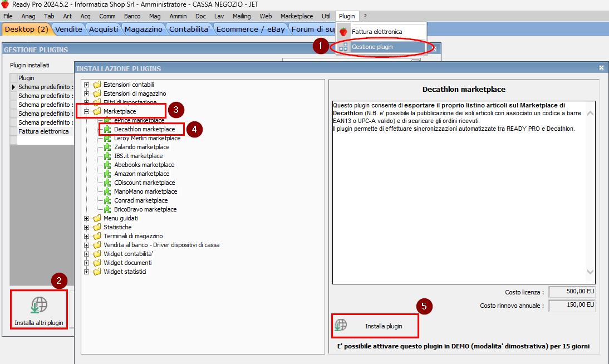Click the Terminali di magazzino folder icon
Screen dimensions: 609x364
point(97,236)
